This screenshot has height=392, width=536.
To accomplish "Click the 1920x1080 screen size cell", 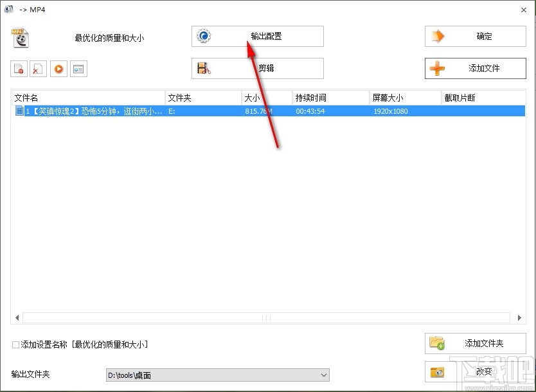I will [x=390, y=111].
